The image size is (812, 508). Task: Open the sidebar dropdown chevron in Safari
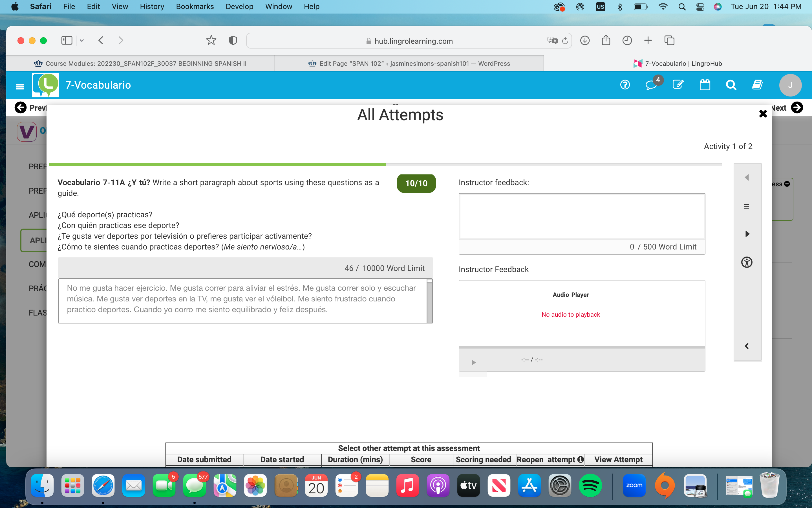pos(81,41)
